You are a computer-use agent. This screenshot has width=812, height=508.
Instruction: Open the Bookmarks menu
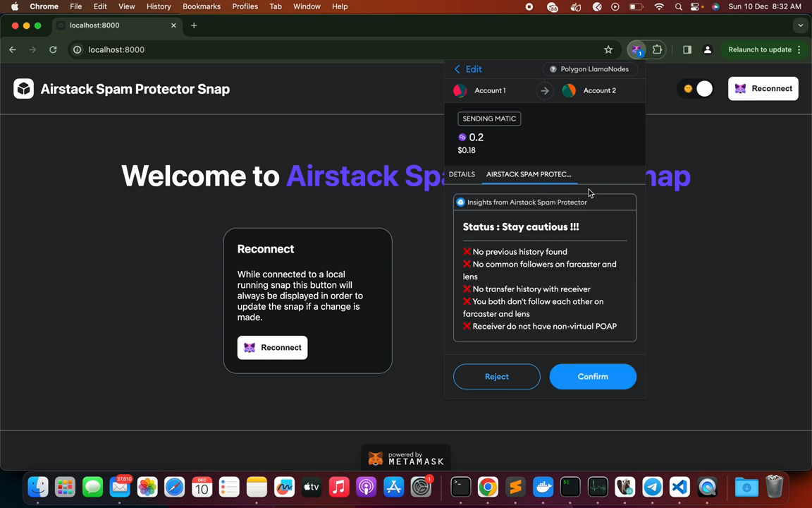point(202,7)
